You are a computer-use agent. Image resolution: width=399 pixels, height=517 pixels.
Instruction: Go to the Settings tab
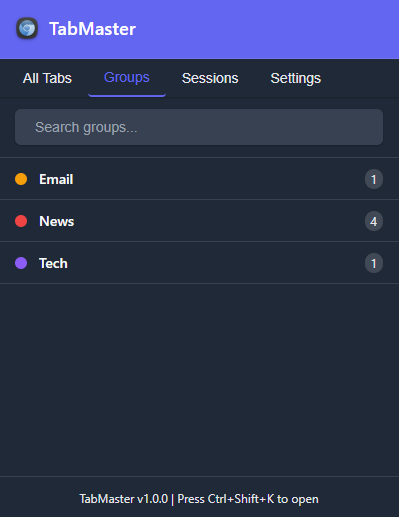[x=296, y=78]
